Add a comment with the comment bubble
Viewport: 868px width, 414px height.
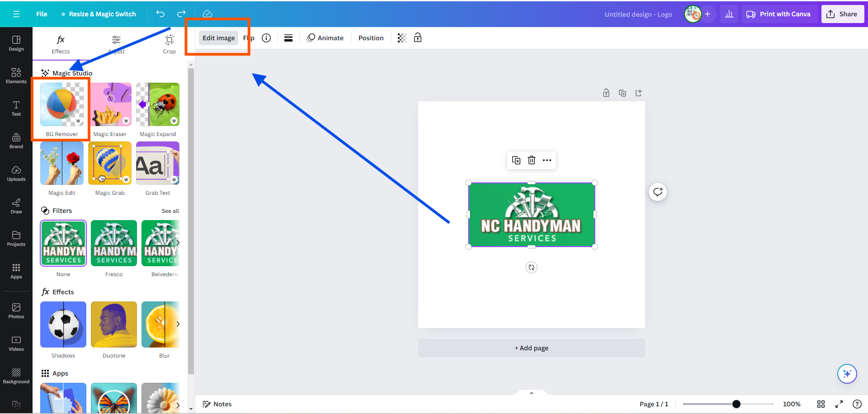pos(658,192)
